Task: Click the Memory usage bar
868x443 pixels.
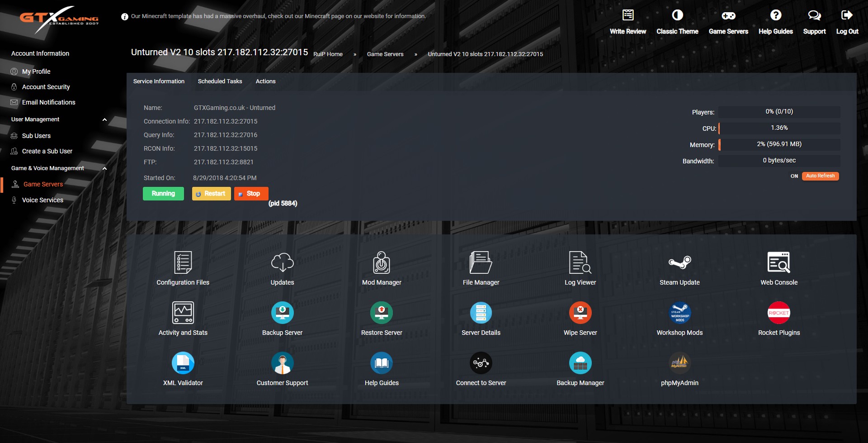Action: [x=779, y=144]
